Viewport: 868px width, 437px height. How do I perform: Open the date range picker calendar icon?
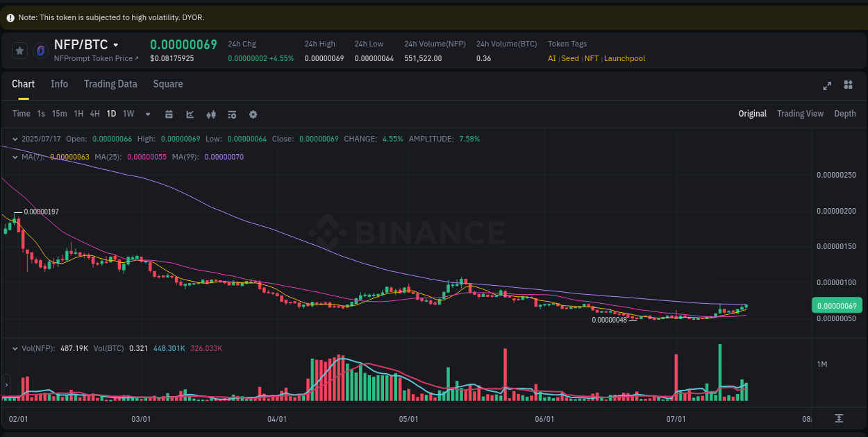click(x=169, y=114)
